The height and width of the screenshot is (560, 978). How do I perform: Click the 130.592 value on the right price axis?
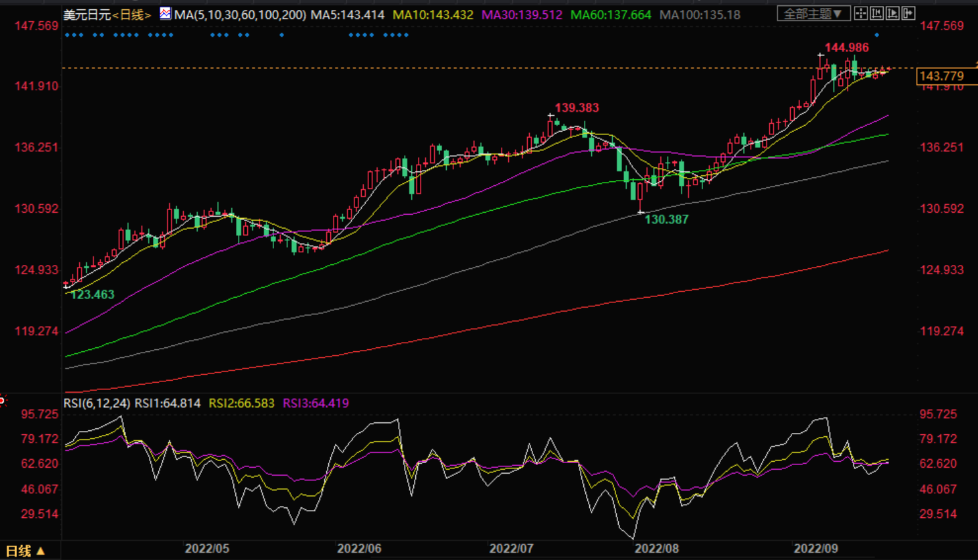[942, 208]
